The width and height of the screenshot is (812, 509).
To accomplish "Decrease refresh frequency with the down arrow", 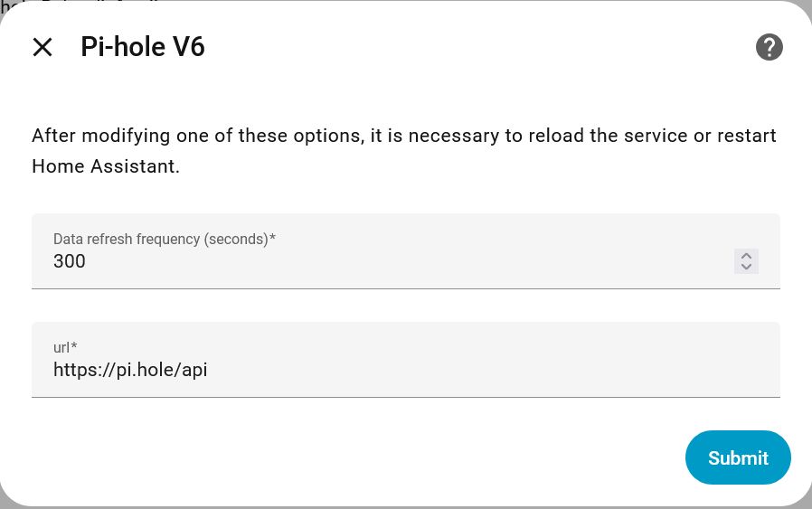I will [746, 267].
